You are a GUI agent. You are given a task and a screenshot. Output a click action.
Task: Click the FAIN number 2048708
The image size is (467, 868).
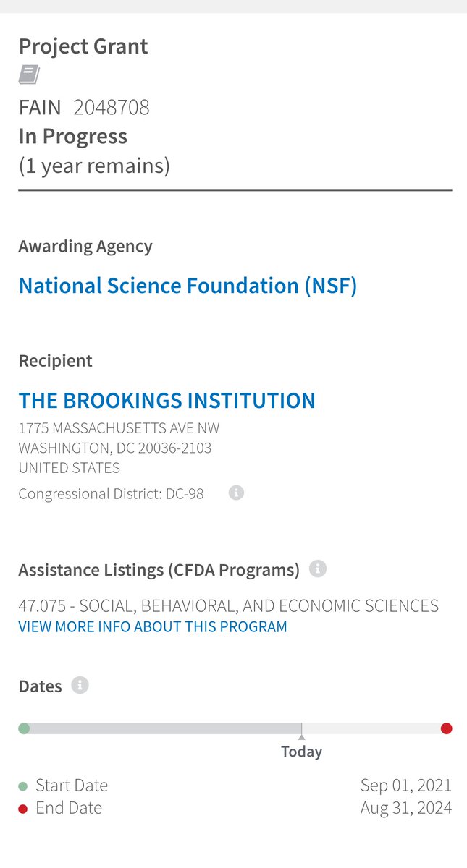112,108
